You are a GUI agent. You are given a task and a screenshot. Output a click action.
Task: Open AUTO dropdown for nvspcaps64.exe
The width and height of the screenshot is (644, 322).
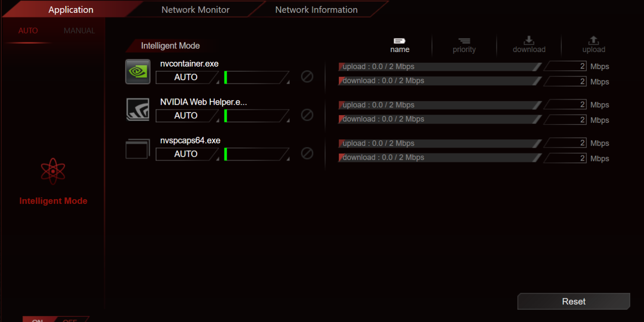187,154
